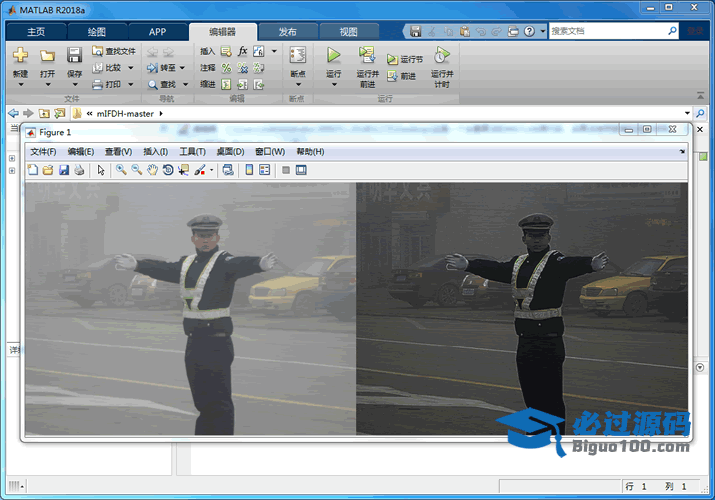
Task: Click the percent comment icon
Action: click(226, 68)
